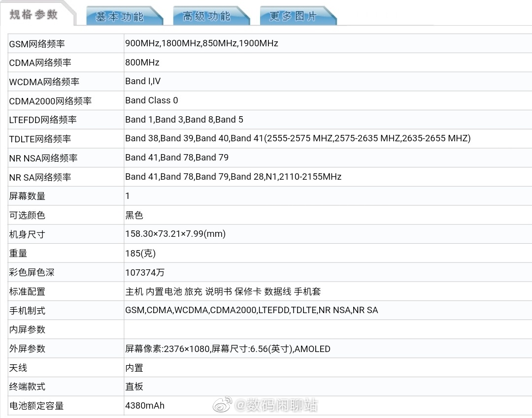Viewport: 532px width, 418px height.
Task: Select the 内置 antenna value
Action: click(x=134, y=368)
